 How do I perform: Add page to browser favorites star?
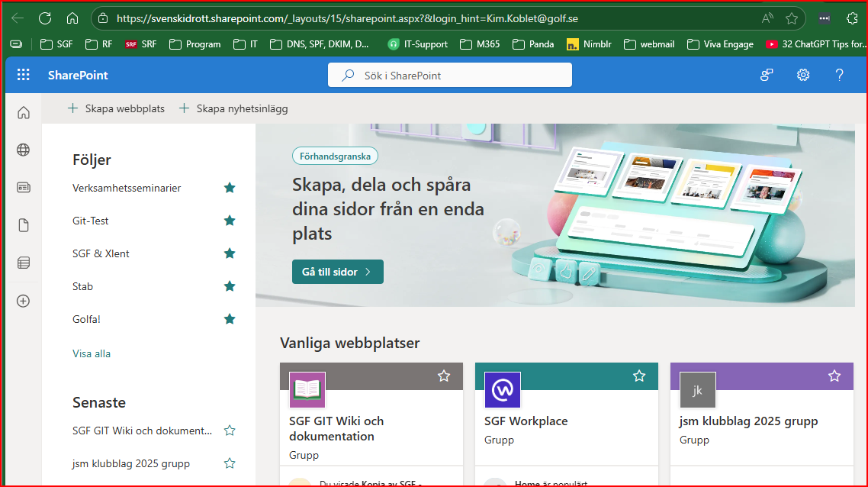(x=792, y=18)
